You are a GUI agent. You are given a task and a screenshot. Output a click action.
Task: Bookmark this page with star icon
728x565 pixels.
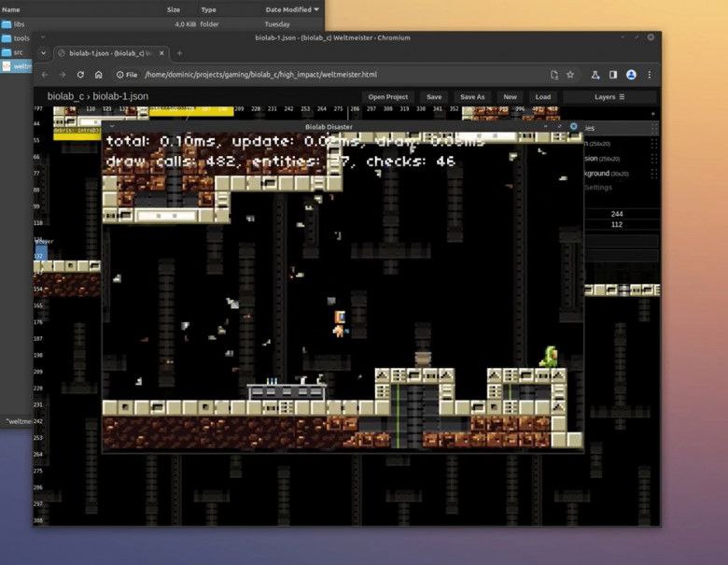click(x=570, y=75)
